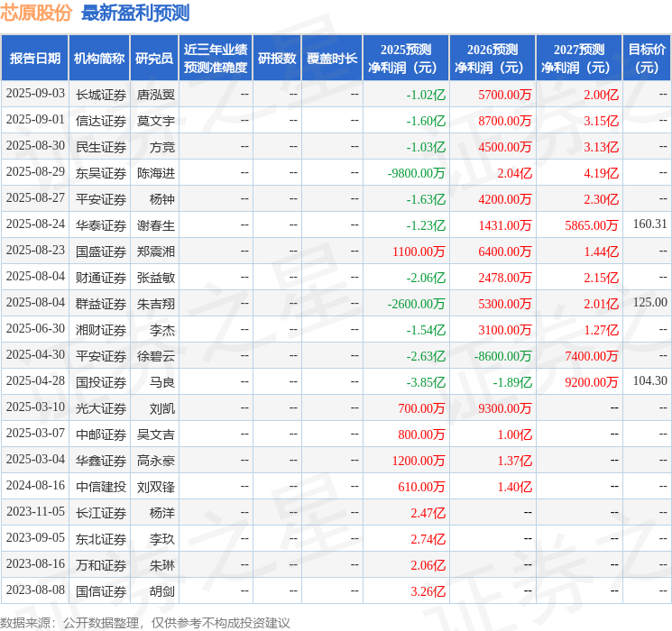Screen dimensions: 672x631
Task: Click the target price 160.31
Action: tap(650, 224)
